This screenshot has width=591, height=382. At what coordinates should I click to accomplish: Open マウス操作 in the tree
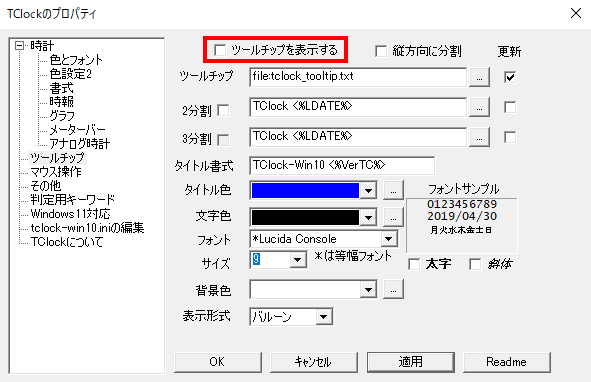[x=56, y=172]
